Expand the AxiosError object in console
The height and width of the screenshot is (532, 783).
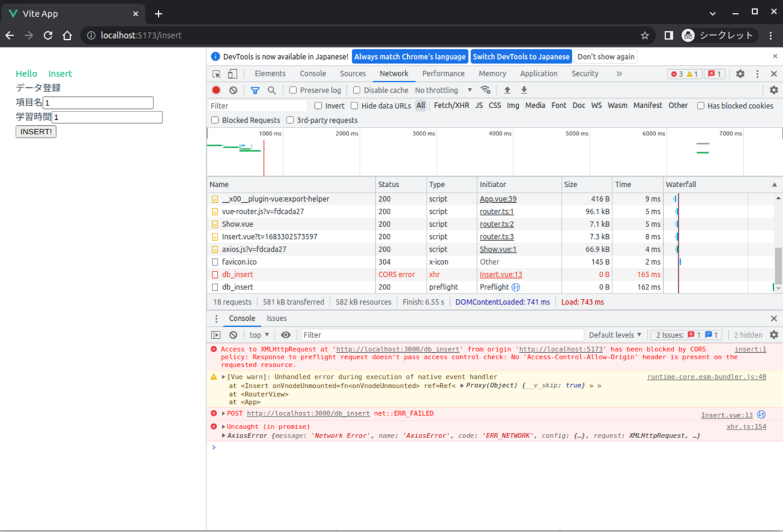224,436
